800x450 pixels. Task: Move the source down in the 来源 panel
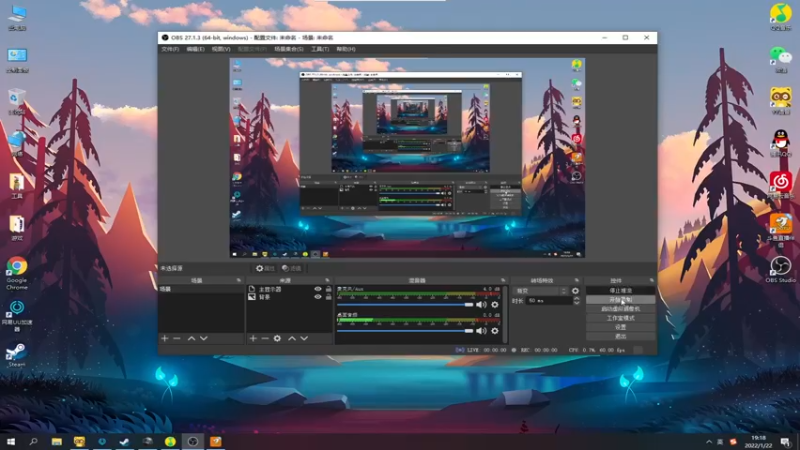click(x=304, y=338)
